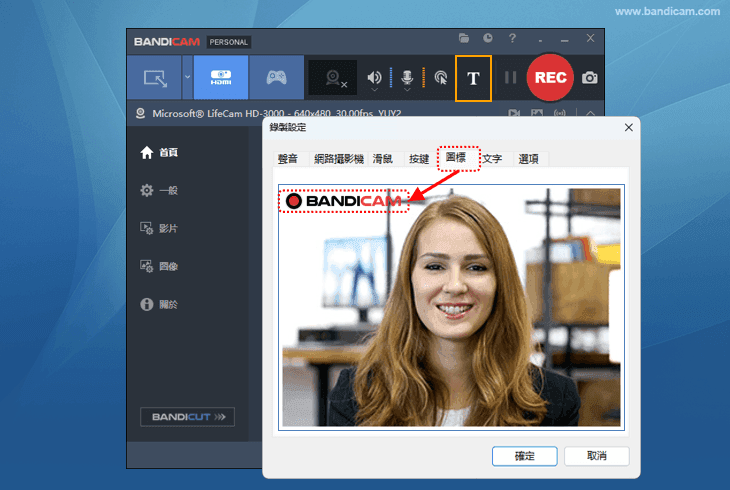Open the 圖像 image sidebar item
730x490 pixels.
tap(159, 266)
